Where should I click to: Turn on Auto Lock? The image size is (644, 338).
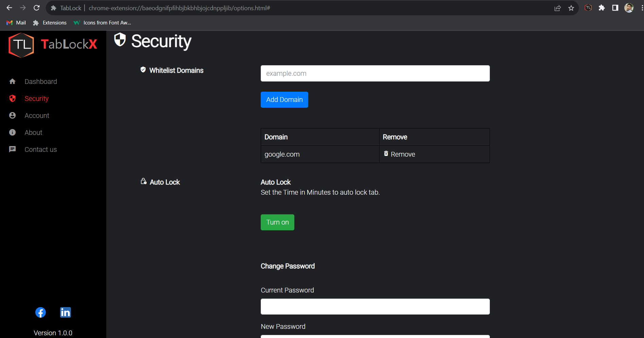(277, 222)
